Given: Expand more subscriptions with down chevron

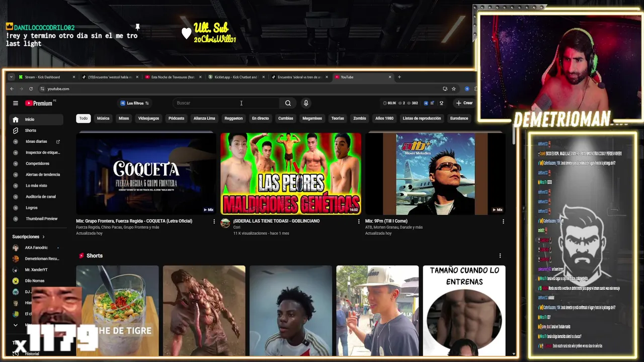Looking at the screenshot, I should (x=16, y=325).
